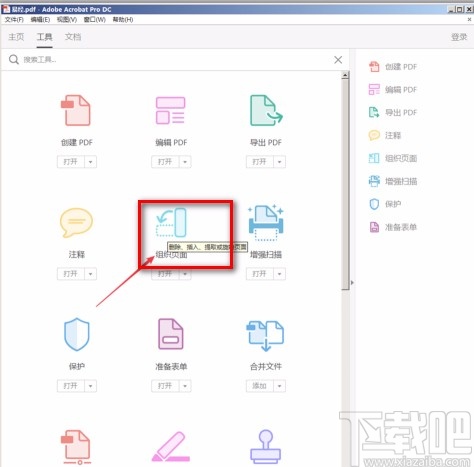Click the red PDF document icon in the bottom row

click(x=76, y=447)
